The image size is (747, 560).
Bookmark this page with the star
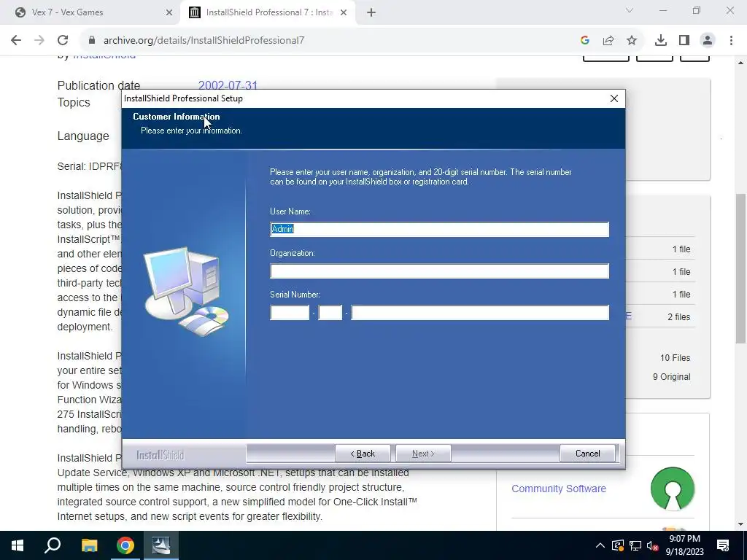coord(632,41)
